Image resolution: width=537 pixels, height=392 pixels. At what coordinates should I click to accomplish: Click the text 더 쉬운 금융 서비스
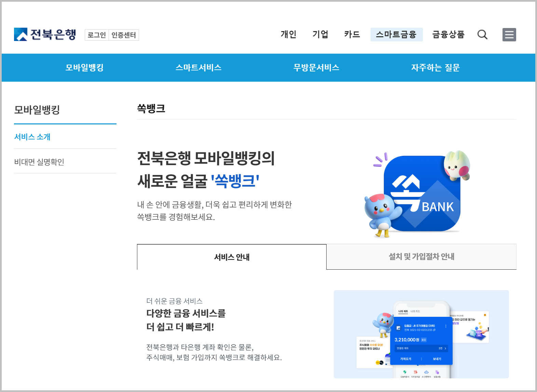(x=174, y=301)
